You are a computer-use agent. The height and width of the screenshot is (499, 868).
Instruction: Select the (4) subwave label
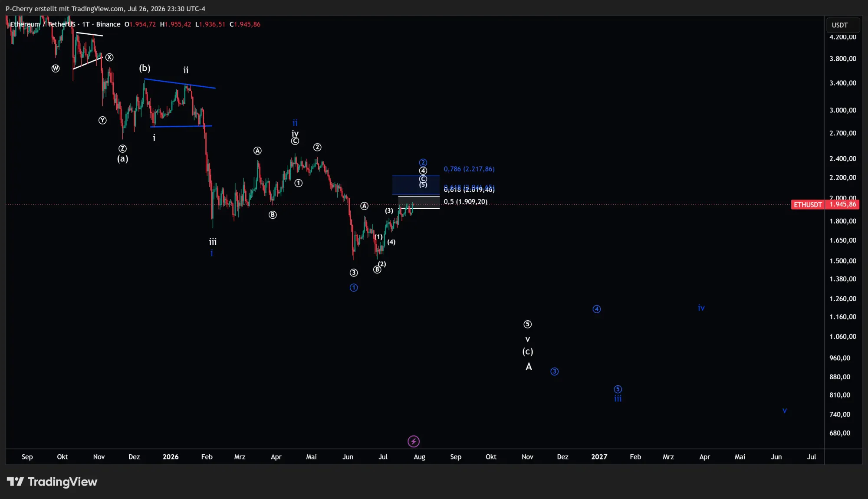(391, 242)
